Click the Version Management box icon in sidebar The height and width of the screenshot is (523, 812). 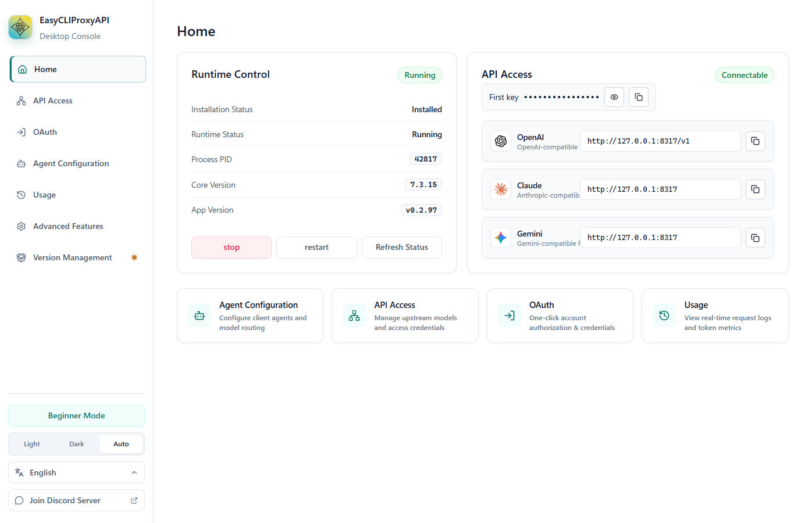pyautogui.click(x=22, y=257)
